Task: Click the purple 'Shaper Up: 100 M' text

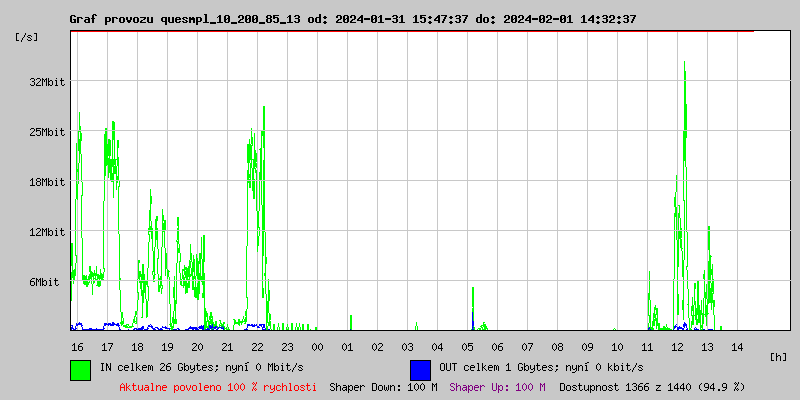Action: point(497,386)
